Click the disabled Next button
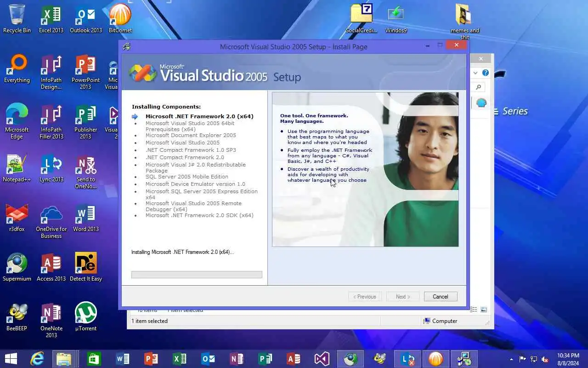The width and height of the screenshot is (588, 368). (403, 297)
